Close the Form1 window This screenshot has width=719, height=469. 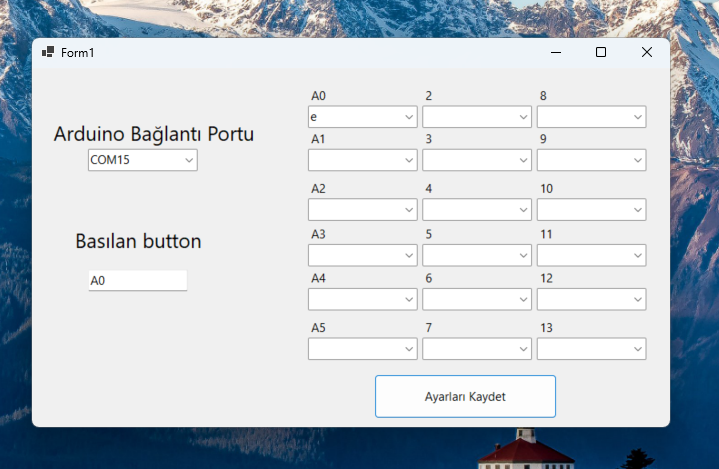coord(647,52)
